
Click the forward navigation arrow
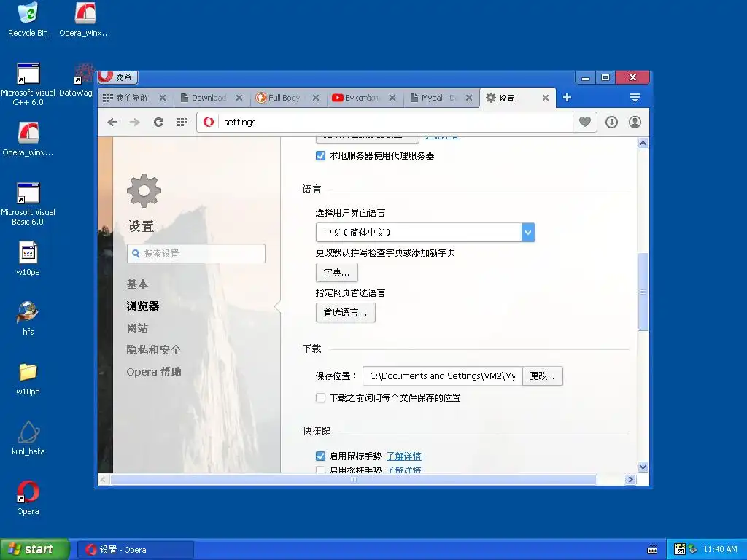point(135,122)
